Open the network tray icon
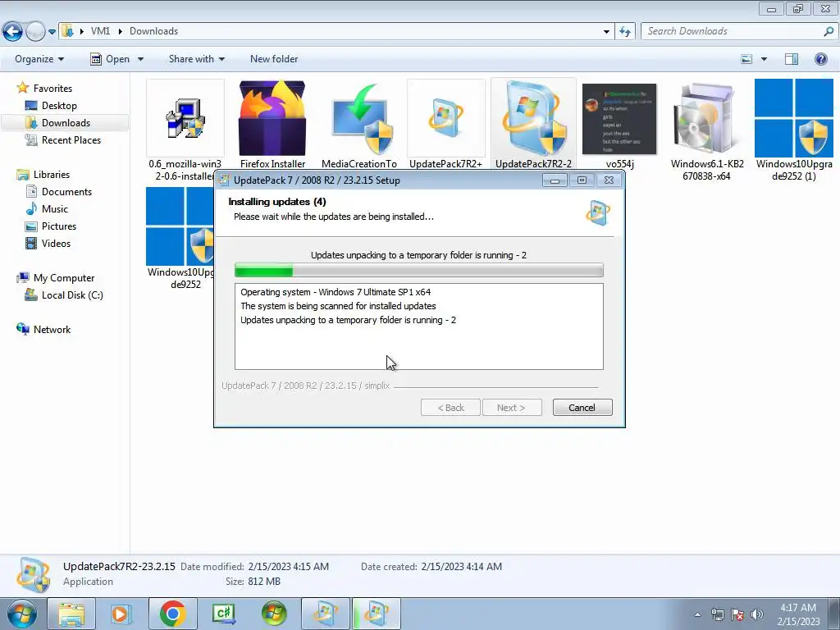This screenshot has height=630, width=840. point(717,614)
